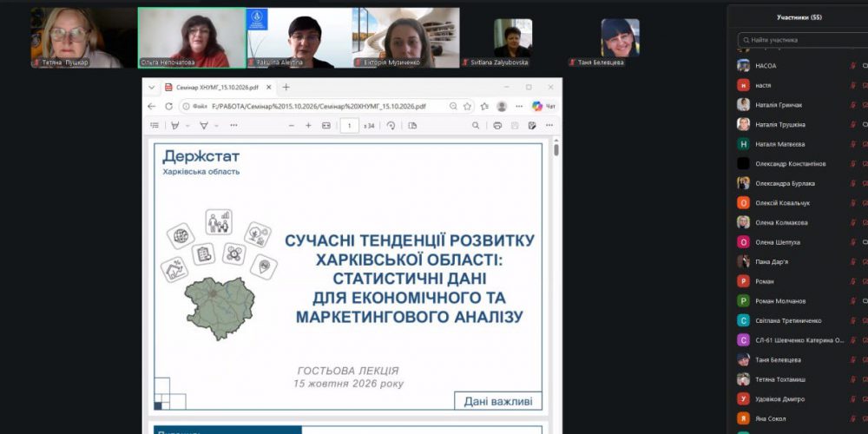Open browser settings and more menu
The height and width of the screenshot is (434, 868).
click(519, 106)
